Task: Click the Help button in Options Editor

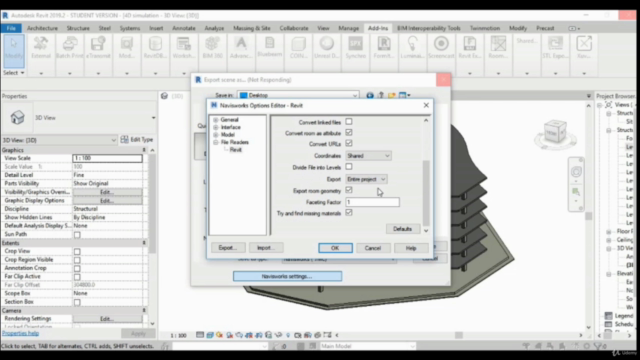Action: click(x=411, y=248)
